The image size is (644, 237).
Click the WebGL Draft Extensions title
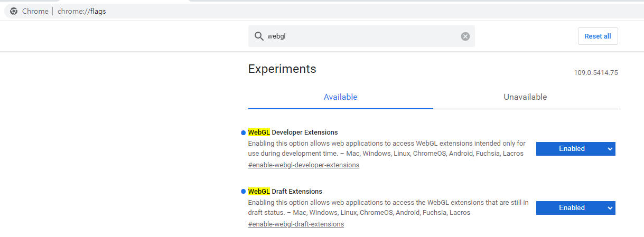tap(285, 192)
